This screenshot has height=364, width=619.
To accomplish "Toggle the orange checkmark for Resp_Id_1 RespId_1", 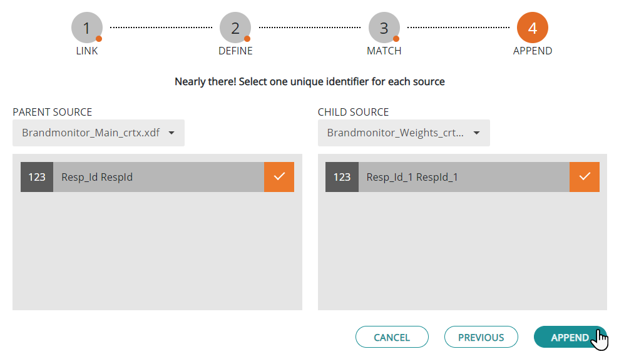I will (x=584, y=177).
